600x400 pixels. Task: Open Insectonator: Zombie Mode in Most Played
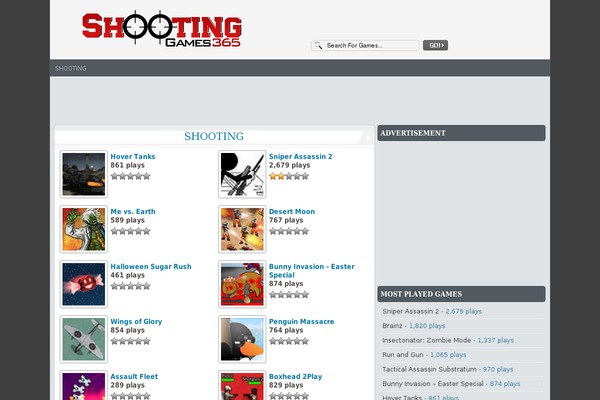click(x=427, y=340)
